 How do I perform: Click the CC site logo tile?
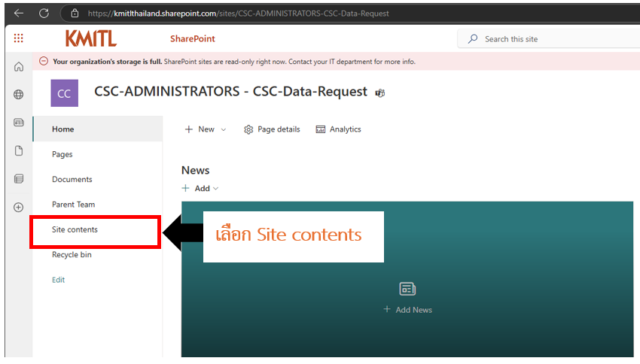click(64, 93)
